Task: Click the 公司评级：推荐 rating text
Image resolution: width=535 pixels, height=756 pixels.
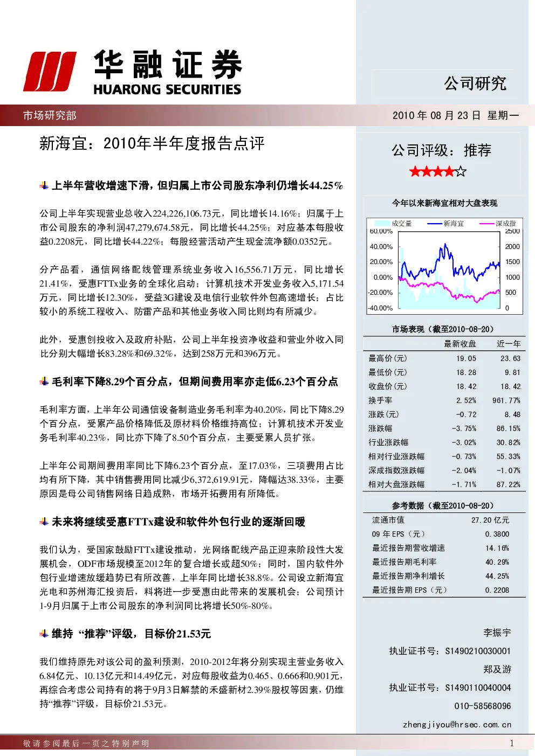Action: (441, 150)
